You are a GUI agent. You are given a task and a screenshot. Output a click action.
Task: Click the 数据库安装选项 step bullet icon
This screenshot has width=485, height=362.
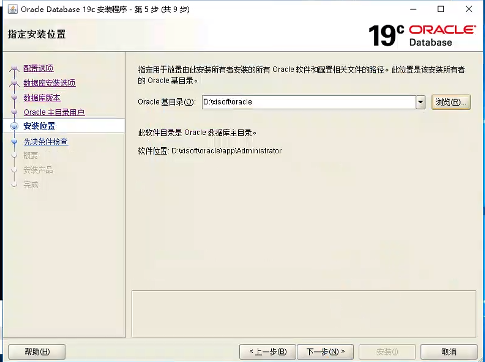pos(14,83)
